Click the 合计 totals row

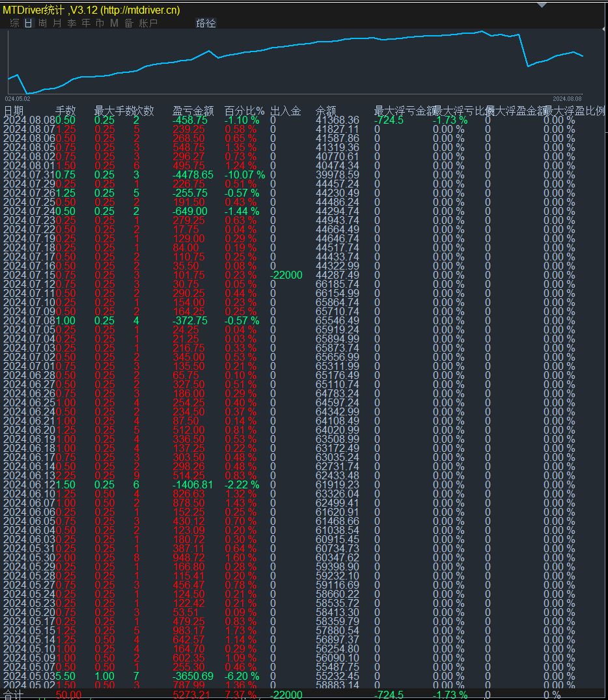click(14, 694)
